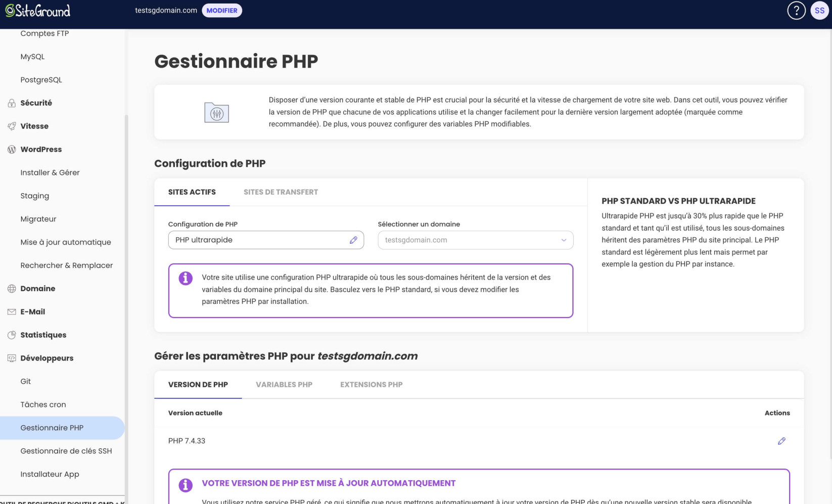The image size is (832, 504).
Task: Open Tâches cron in sidebar
Action: (x=43, y=405)
